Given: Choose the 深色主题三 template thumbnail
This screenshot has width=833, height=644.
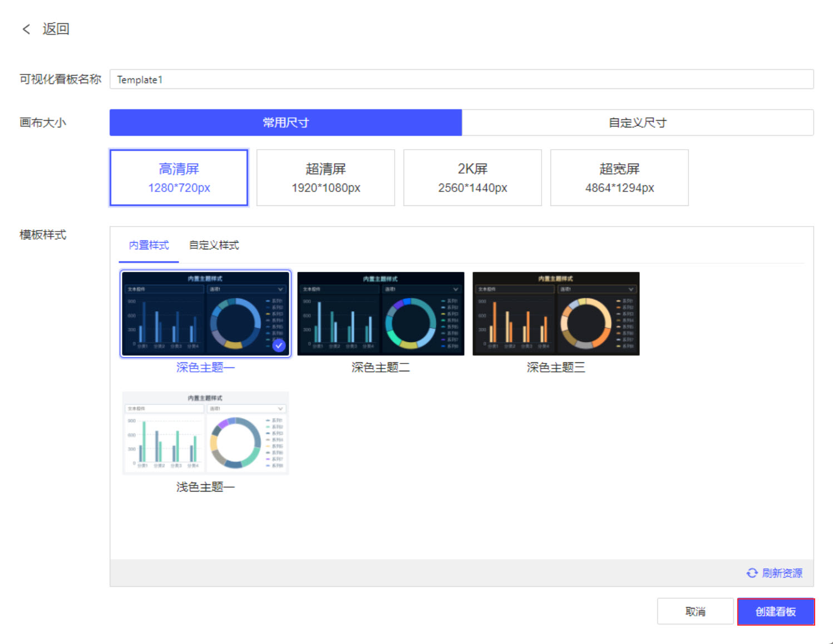Looking at the screenshot, I should [x=556, y=314].
